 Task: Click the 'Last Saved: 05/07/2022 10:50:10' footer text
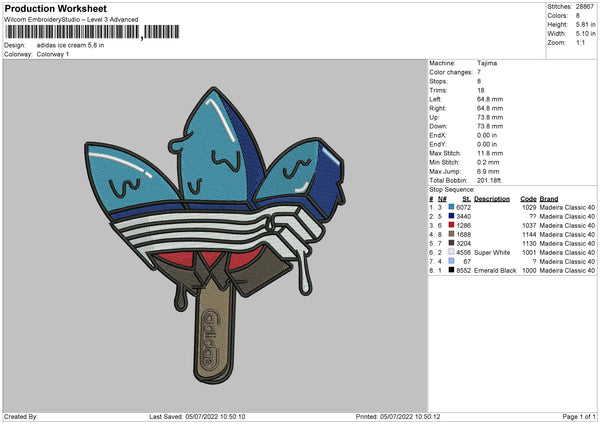(197, 417)
